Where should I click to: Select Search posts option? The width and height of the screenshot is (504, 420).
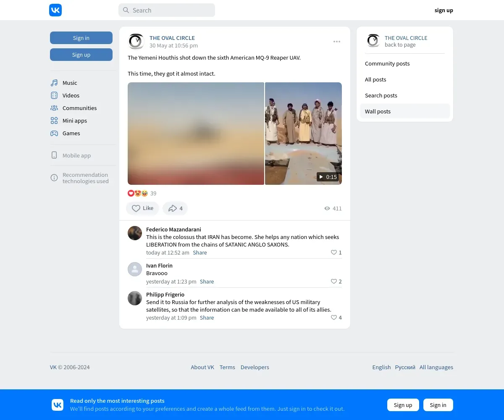(405, 95)
